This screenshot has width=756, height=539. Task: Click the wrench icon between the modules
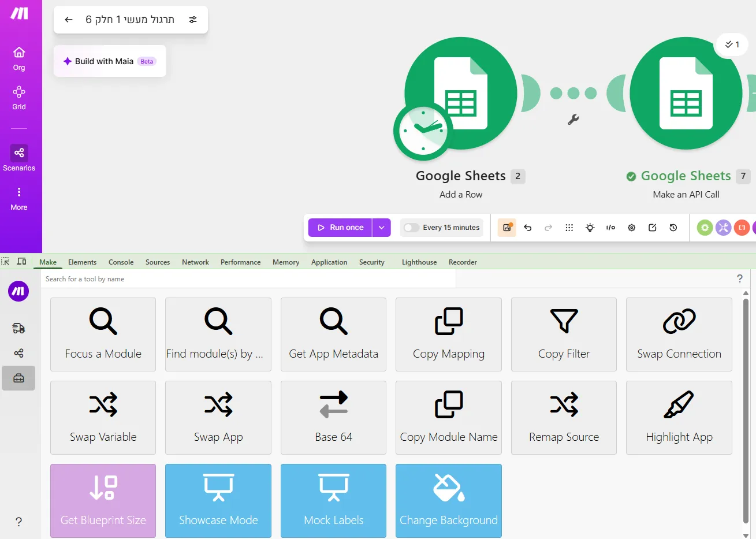(x=573, y=120)
